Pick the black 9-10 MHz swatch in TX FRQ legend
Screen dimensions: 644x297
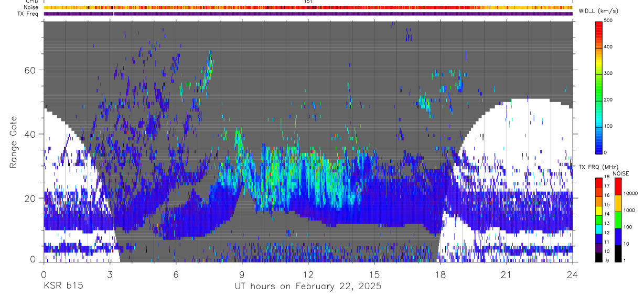click(598, 257)
